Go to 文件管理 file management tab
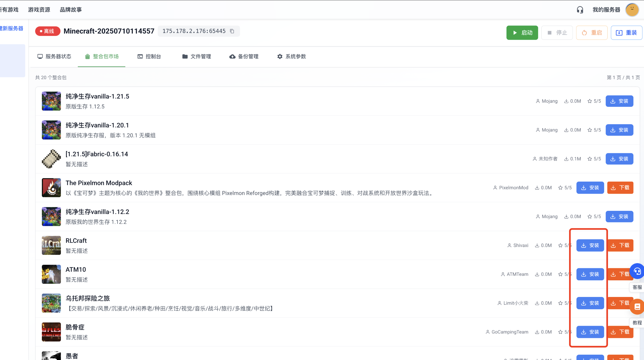644x360 pixels. pyautogui.click(x=197, y=56)
